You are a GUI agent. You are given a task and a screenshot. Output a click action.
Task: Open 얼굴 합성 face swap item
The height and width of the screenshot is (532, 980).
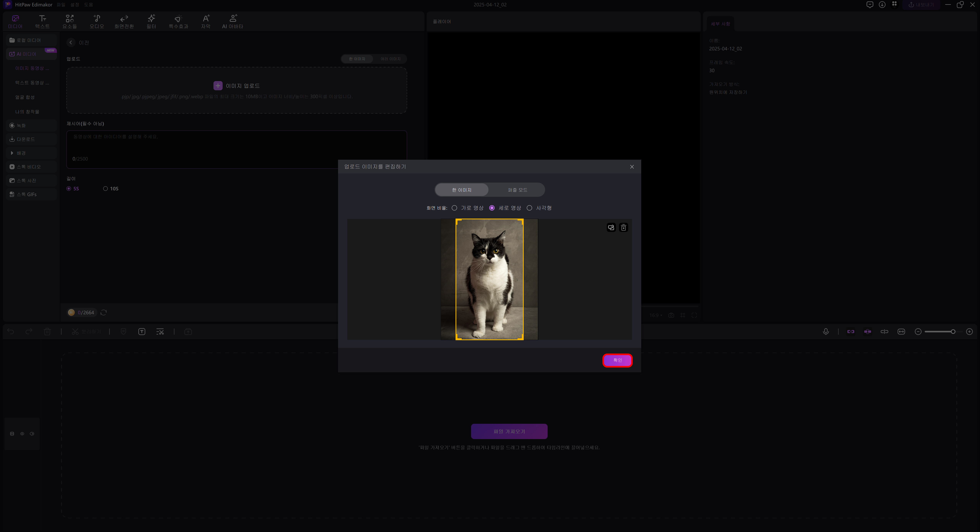[x=25, y=97]
